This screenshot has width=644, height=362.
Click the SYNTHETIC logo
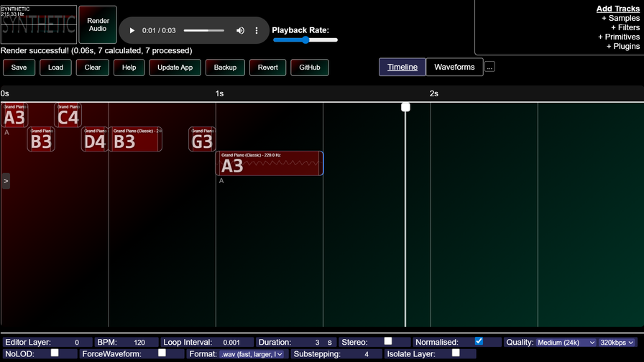click(39, 24)
